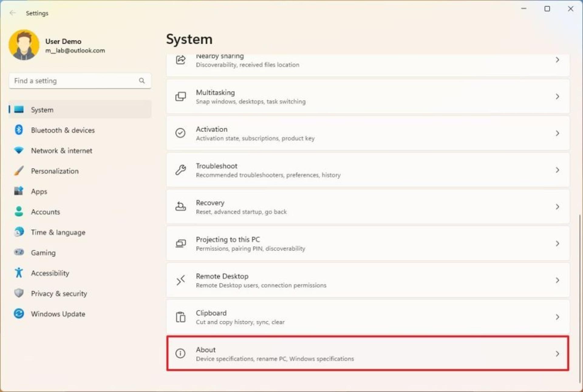
Task: Click the Find a setting search box
Action: tap(80, 81)
